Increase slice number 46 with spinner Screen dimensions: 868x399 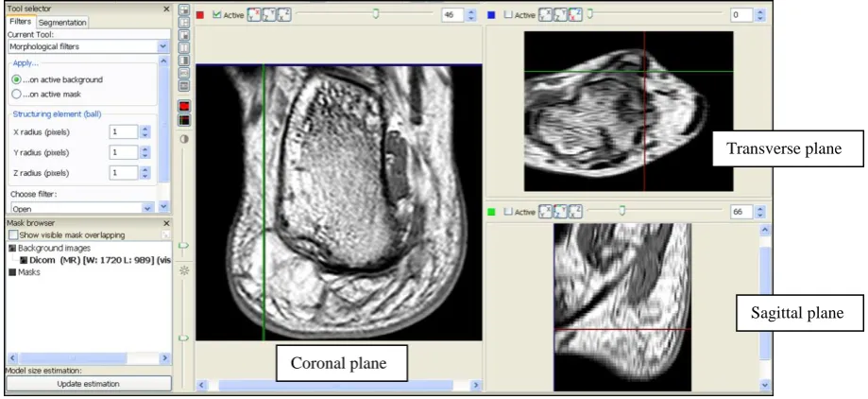click(471, 11)
